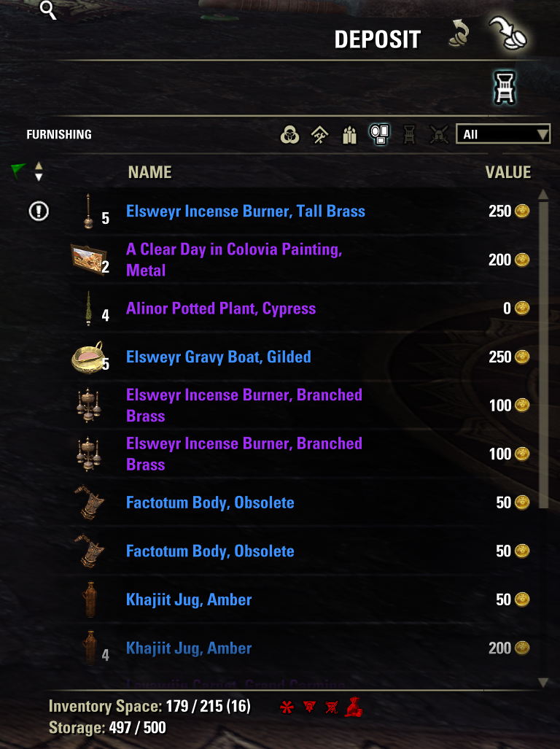
Task: Click the sort order up-down arrows
Action: [x=39, y=171]
